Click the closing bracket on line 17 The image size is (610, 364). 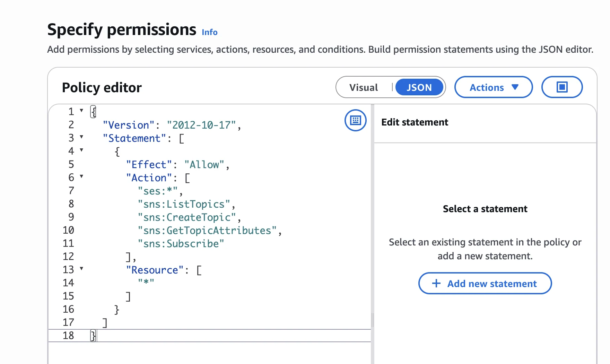(105, 322)
